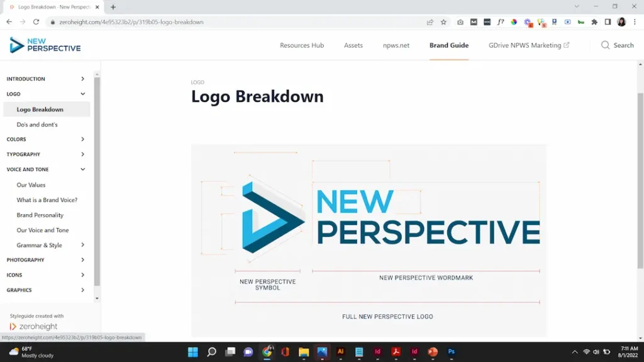The image size is (644, 362).
Task: Click the Grammar & Style label
Action: coord(40,245)
